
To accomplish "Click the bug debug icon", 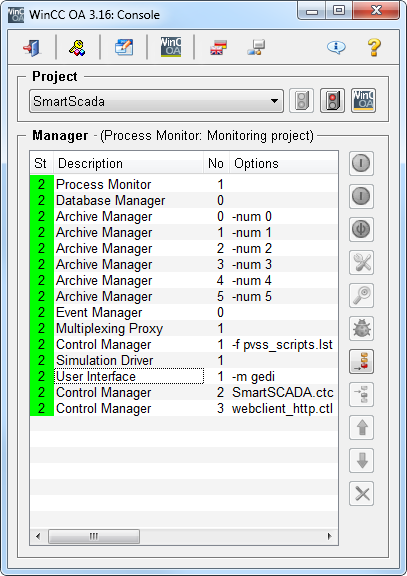I will coord(361,328).
